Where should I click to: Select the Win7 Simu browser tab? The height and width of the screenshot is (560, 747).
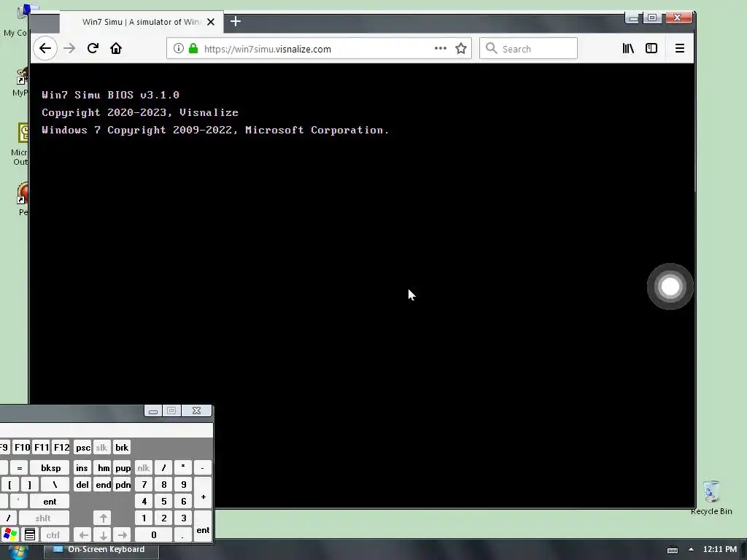click(x=142, y=22)
